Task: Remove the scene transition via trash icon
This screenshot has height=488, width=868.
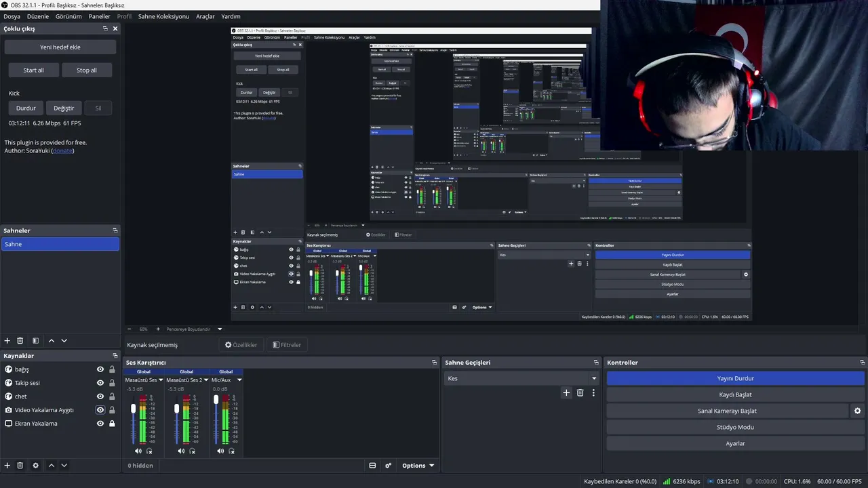Action: tap(580, 392)
